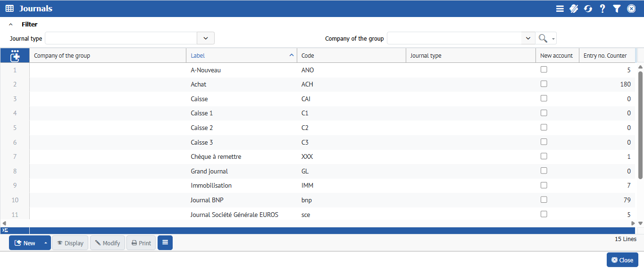Open the New button dropdown arrow
The width and height of the screenshot is (644, 268).
[x=46, y=243]
